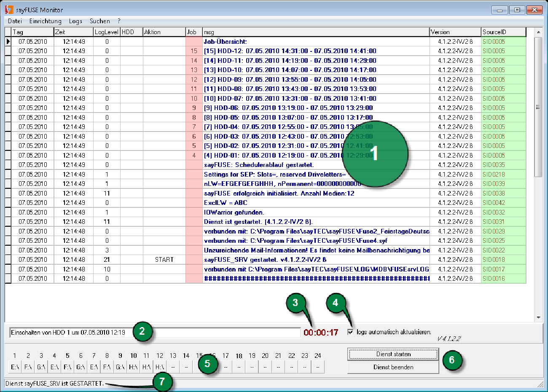The height and width of the screenshot is (392, 548).
Task: Open the Logs menu
Action: click(x=75, y=21)
